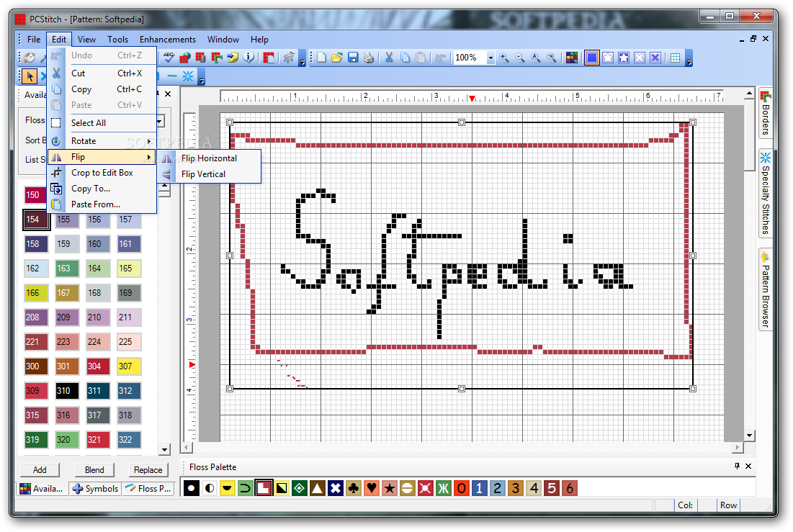The image size is (793, 532).
Task: Switch to the Floss P... tab
Action: (x=148, y=489)
